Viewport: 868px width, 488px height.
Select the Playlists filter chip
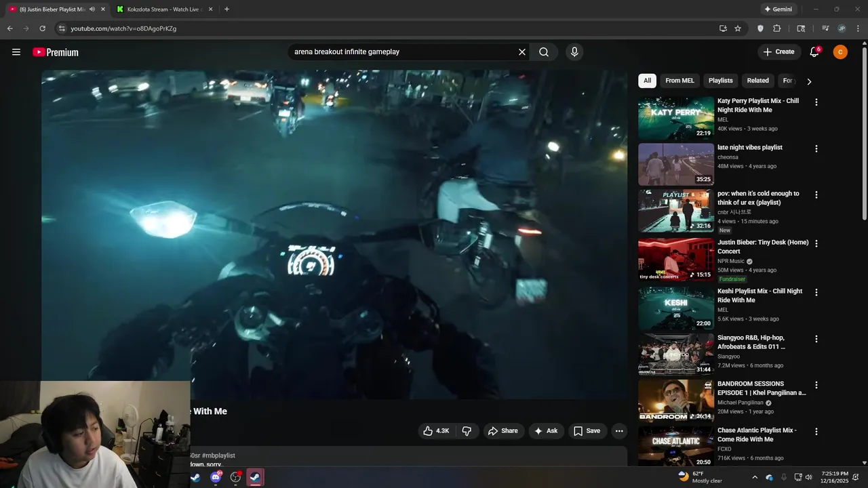pyautogui.click(x=720, y=81)
